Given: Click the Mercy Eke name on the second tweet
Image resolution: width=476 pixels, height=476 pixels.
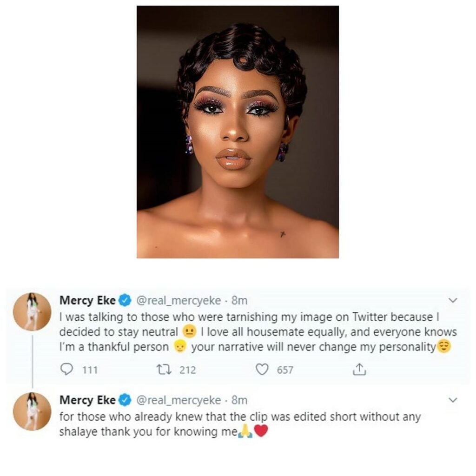Looking at the screenshot, I should pos(87,400).
